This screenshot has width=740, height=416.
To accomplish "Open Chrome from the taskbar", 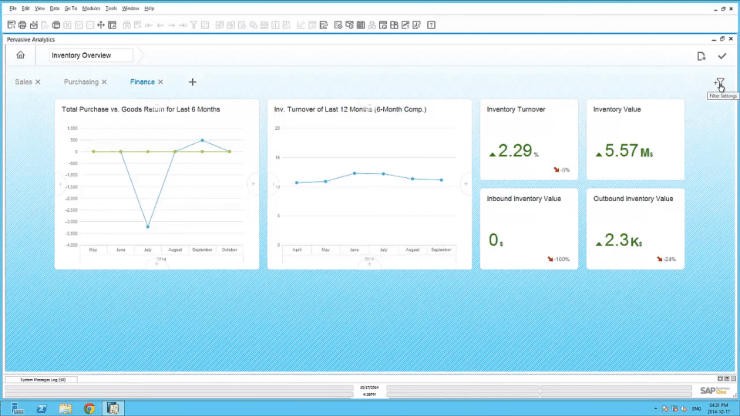I will [89, 407].
